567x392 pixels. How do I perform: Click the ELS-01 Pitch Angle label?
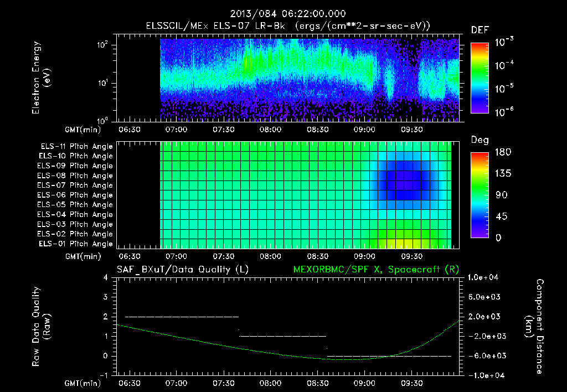click(x=76, y=244)
